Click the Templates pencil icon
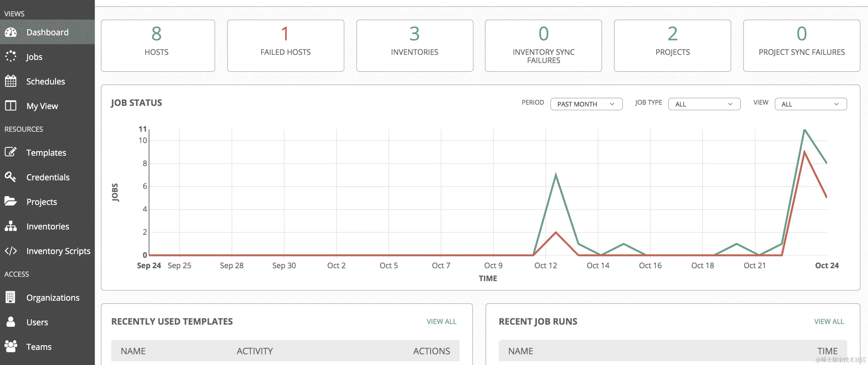 pyautogui.click(x=11, y=152)
